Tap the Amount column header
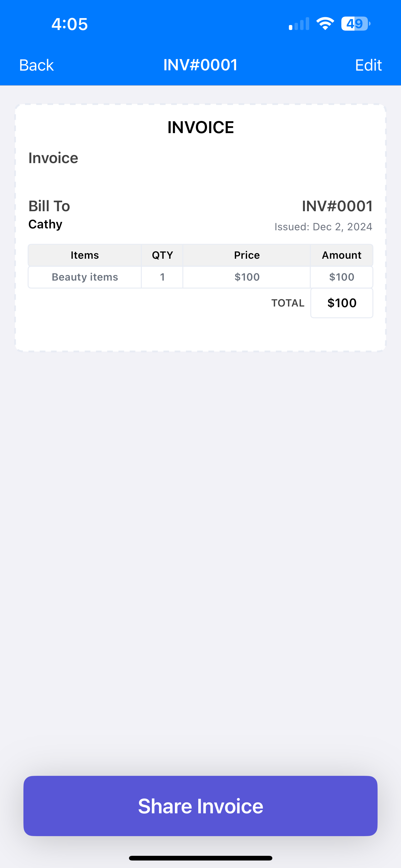401x868 pixels. point(341,255)
